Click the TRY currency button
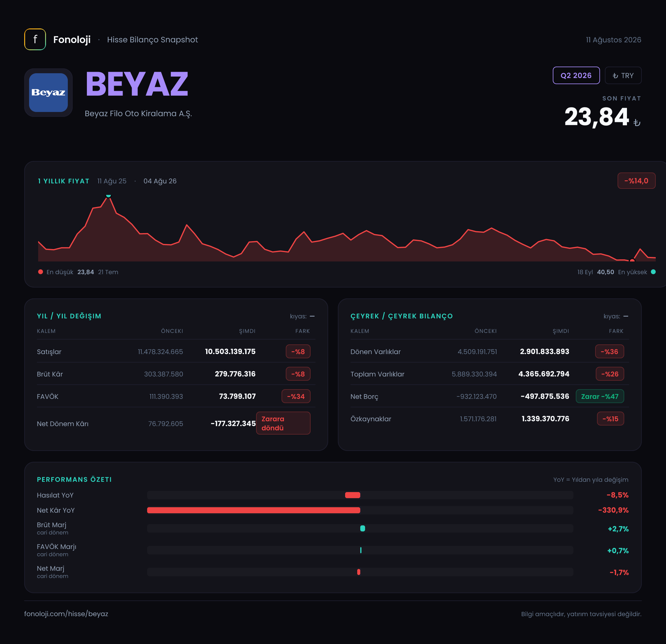666x644 pixels. coord(623,75)
